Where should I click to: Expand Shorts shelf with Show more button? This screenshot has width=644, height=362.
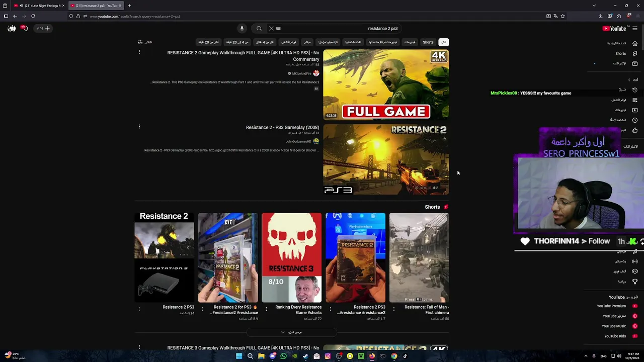(x=291, y=332)
